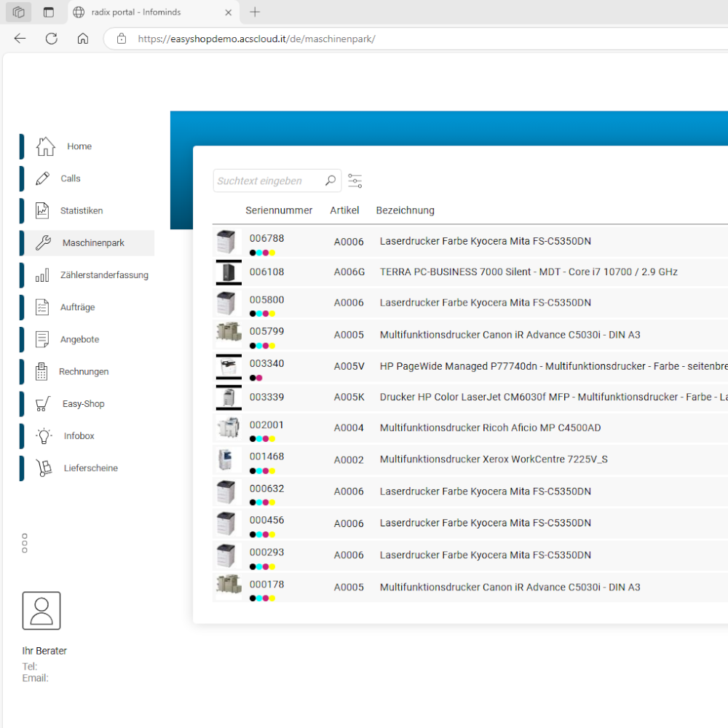
Task: Open the Rechnungen calculator icon
Action: click(x=41, y=371)
